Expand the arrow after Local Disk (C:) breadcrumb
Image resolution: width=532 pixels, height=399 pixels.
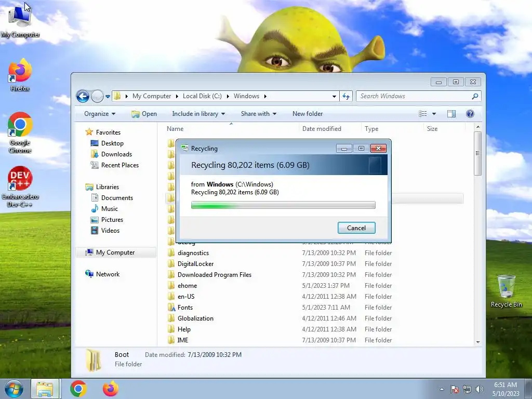[228, 96]
